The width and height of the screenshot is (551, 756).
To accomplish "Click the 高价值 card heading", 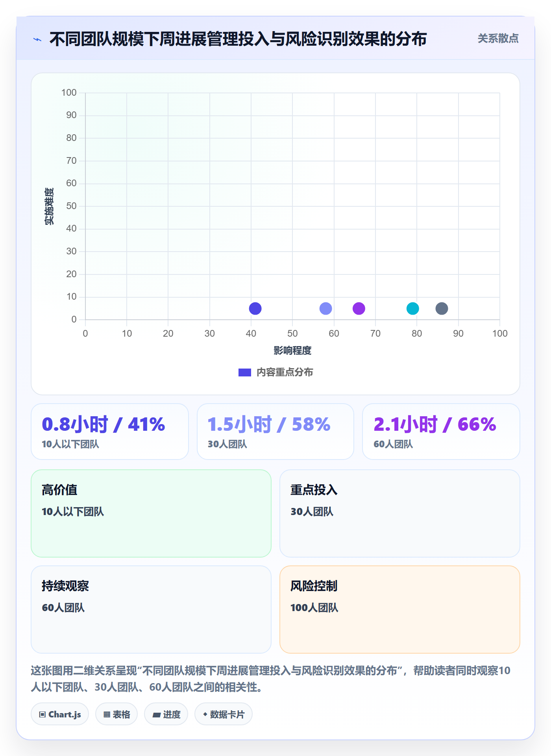I will click(x=59, y=490).
